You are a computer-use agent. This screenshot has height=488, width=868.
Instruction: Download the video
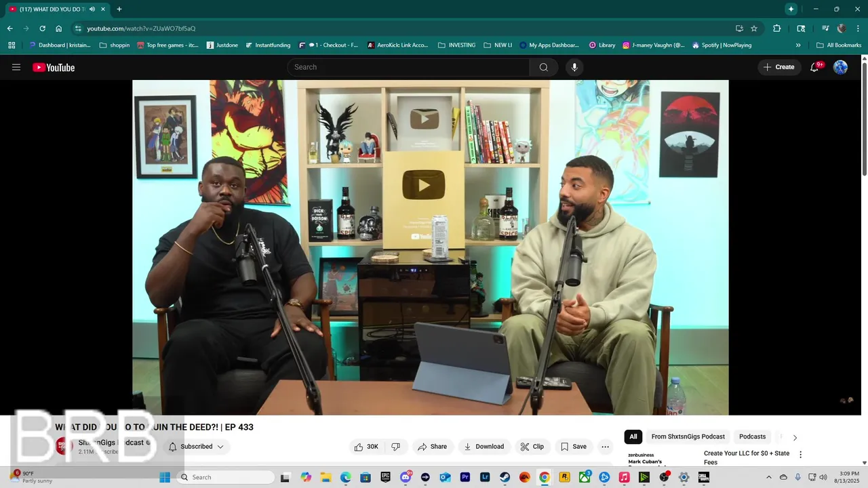pos(484,447)
